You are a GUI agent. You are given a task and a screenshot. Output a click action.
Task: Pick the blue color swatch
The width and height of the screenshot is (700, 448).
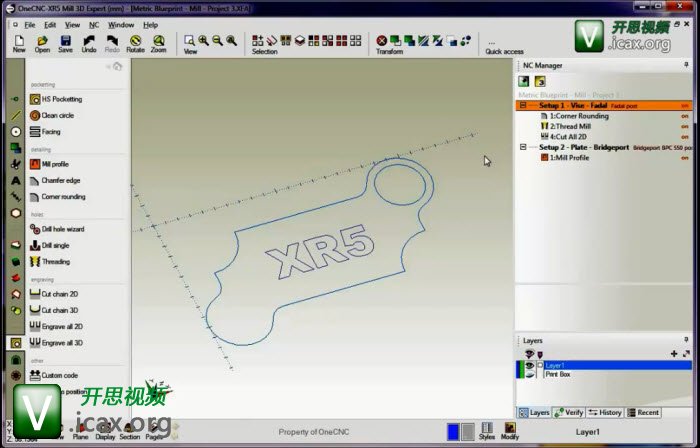(x=453, y=432)
